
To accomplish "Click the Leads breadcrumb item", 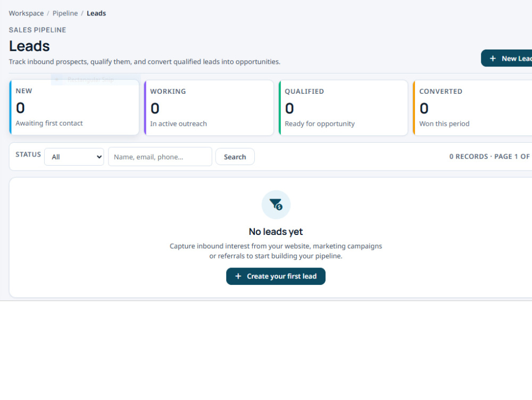I will click(96, 13).
